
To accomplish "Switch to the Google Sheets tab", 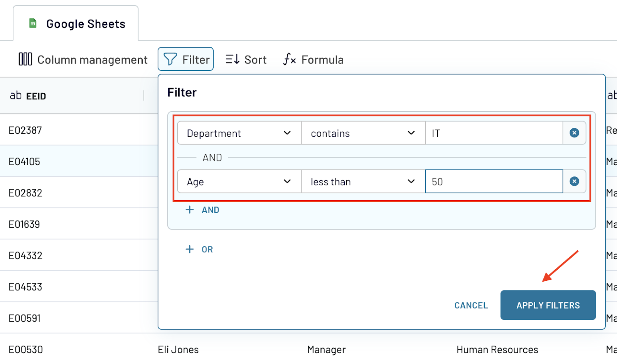I will [76, 23].
